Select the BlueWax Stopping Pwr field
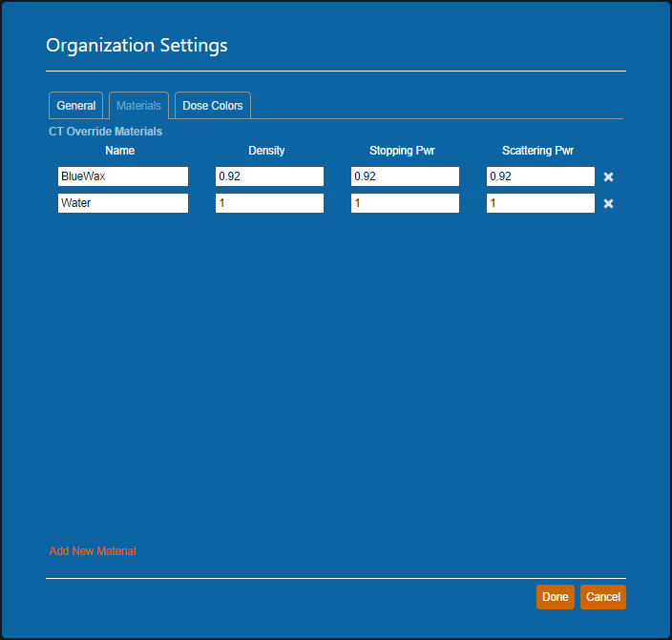Screen dimensions: 672x640 pos(405,176)
